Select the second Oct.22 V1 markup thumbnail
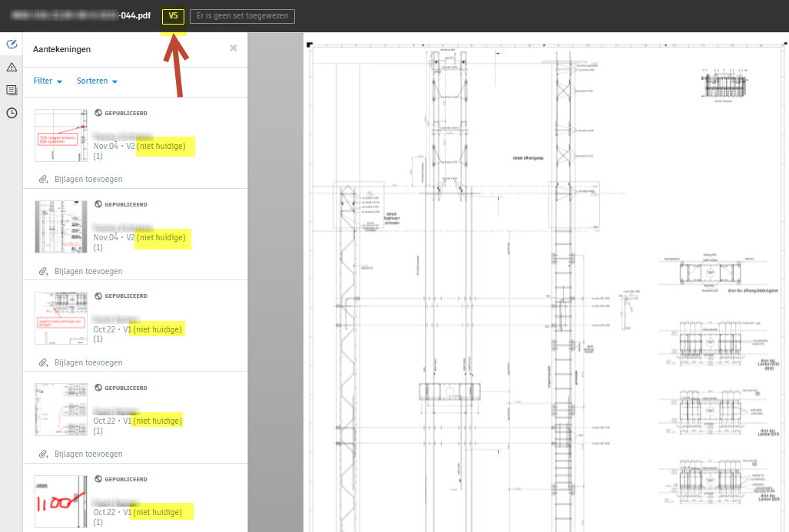789x532 pixels. tap(61, 410)
